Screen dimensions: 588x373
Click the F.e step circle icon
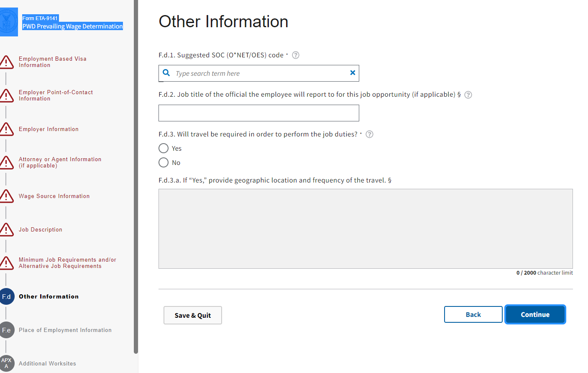pos(7,330)
